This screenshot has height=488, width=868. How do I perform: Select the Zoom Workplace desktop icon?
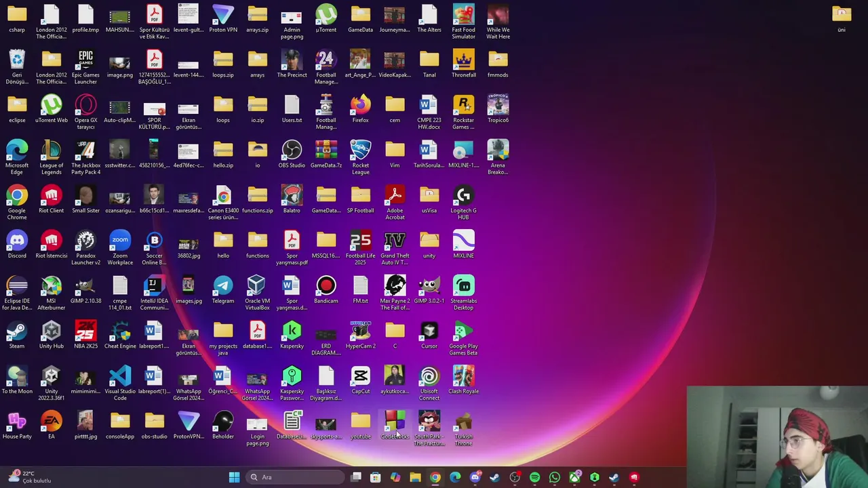point(120,247)
